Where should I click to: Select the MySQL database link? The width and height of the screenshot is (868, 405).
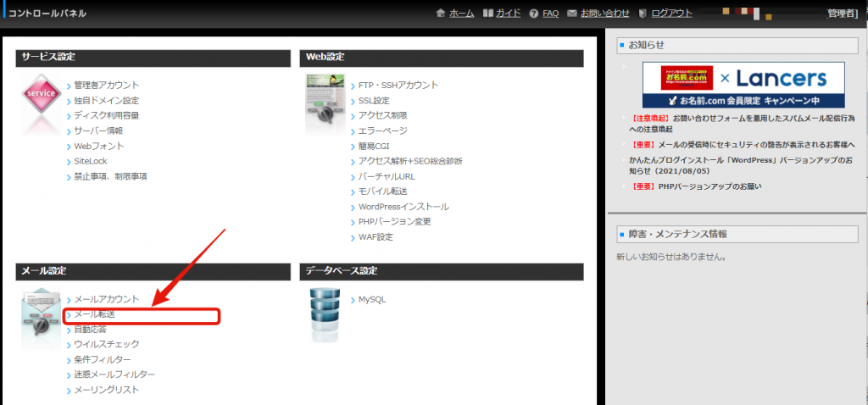372,299
